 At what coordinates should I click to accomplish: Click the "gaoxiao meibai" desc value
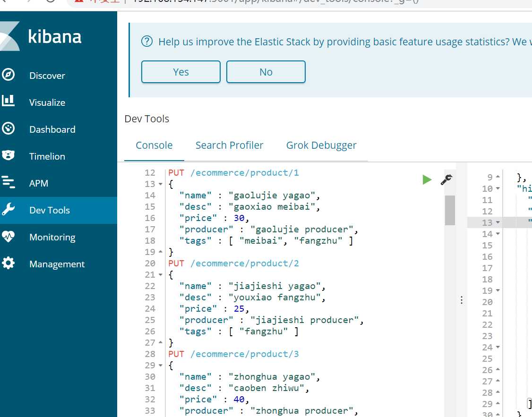(272, 207)
